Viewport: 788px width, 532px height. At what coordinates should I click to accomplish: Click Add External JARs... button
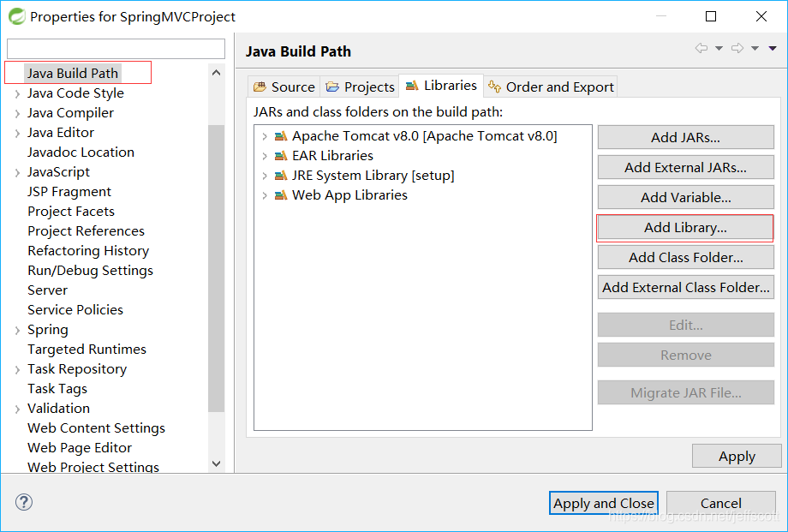pyautogui.click(x=685, y=167)
